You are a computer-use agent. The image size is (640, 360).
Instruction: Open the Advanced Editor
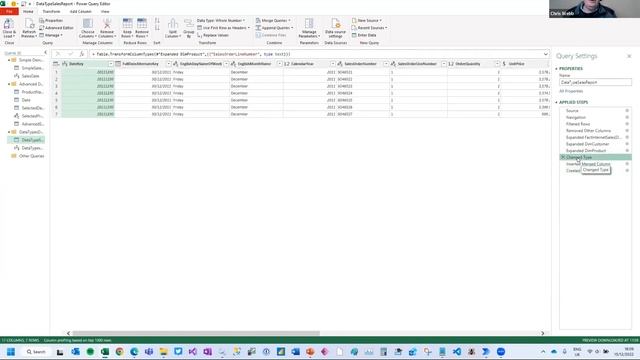click(x=56, y=28)
